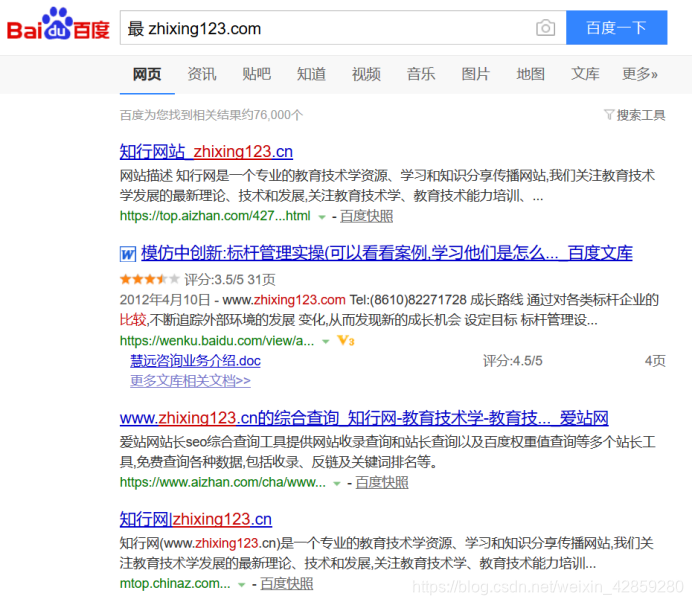
Task: Click the 百度一下 search button
Action: (617, 28)
